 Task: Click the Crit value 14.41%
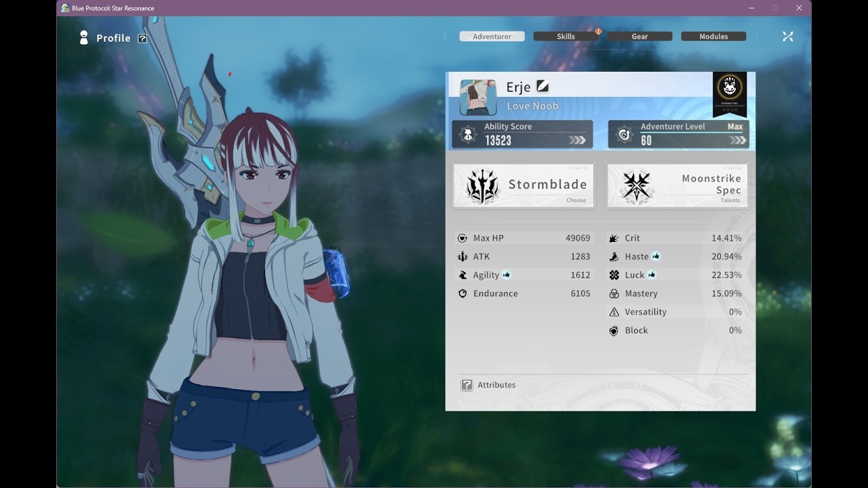(726, 239)
